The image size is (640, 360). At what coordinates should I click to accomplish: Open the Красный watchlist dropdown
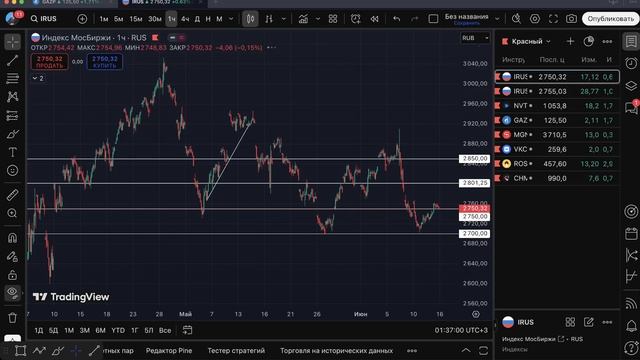[x=531, y=42]
